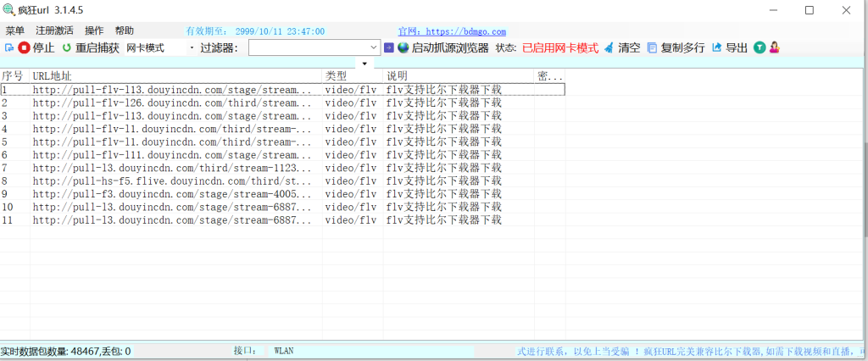Select row 1 URL pull-flv-l13 stage stream
Image resolution: width=868 pixels, height=361 pixels.
(x=172, y=89)
